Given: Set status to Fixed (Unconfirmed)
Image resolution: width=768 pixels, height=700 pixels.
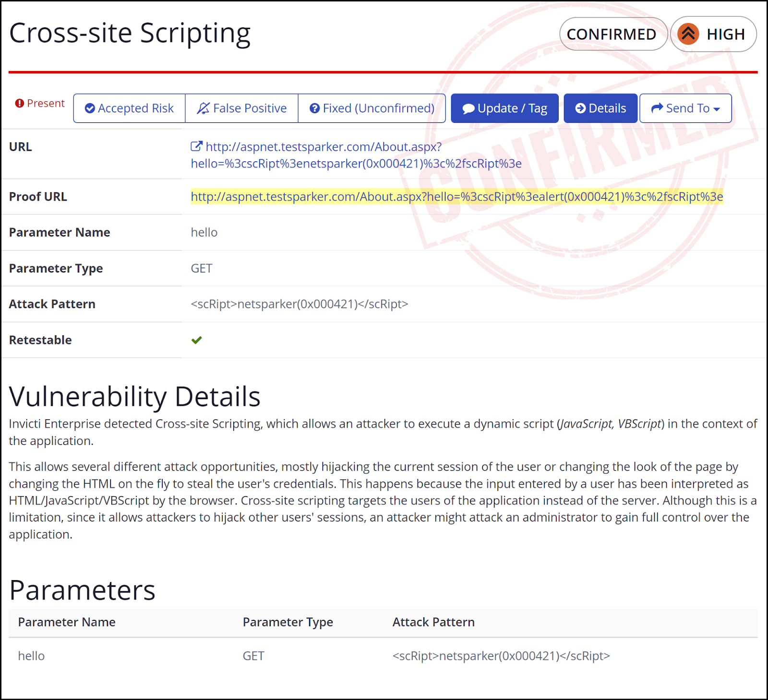Looking at the screenshot, I should tap(372, 108).
